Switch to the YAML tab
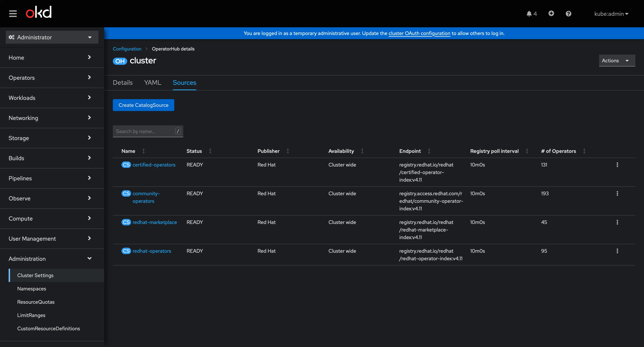644x347 pixels. [x=153, y=83]
